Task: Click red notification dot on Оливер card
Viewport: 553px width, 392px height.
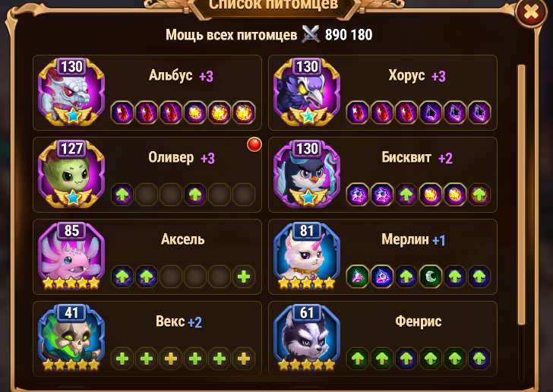Action: click(254, 144)
